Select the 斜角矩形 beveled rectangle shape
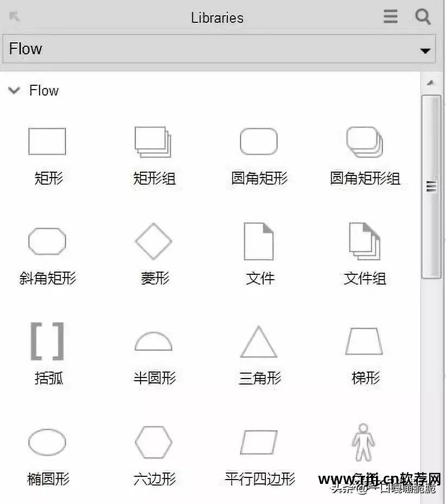 [47, 241]
